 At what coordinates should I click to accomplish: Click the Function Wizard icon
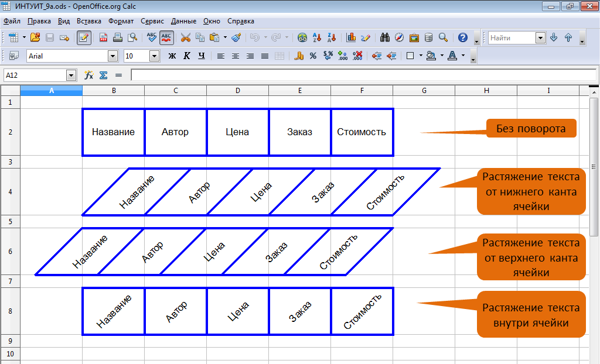click(x=89, y=75)
